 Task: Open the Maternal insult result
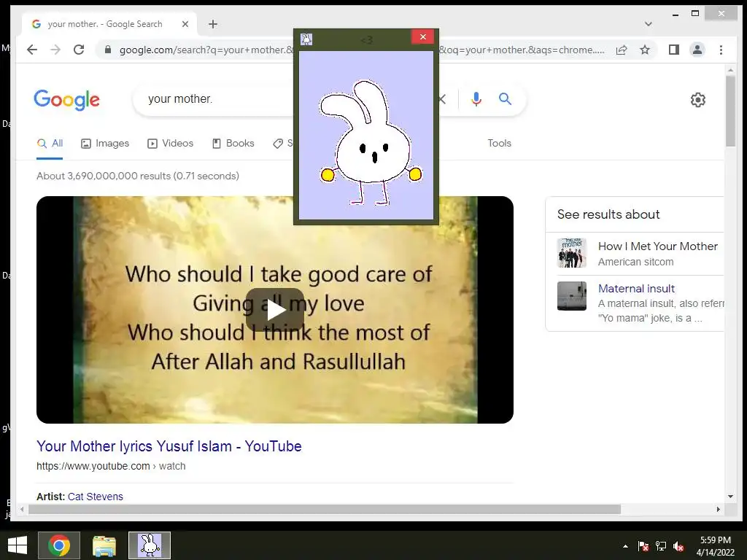(x=636, y=289)
